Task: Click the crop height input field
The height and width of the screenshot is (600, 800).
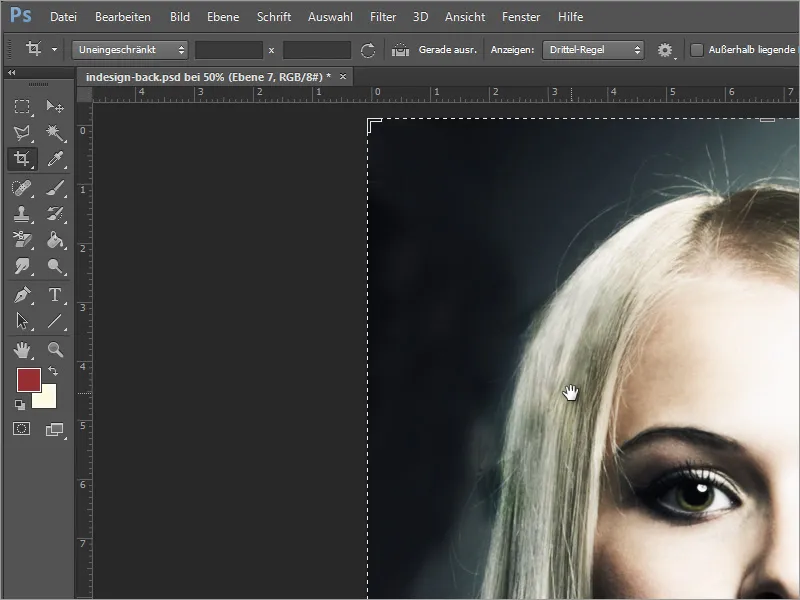Action: [317, 50]
